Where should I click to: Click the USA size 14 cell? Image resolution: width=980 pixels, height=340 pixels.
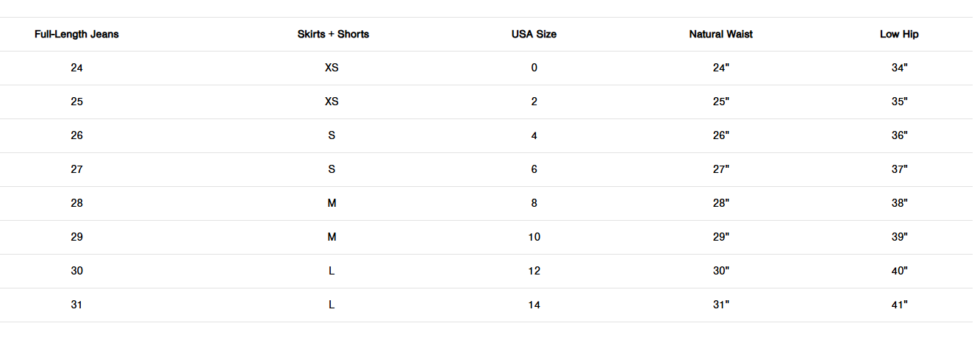534,305
